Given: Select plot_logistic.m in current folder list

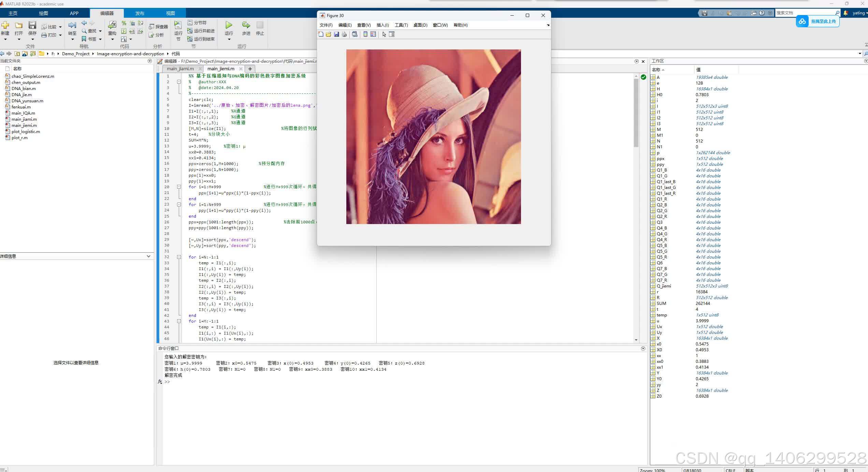Looking at the screenshot, I should coord(26,132).
